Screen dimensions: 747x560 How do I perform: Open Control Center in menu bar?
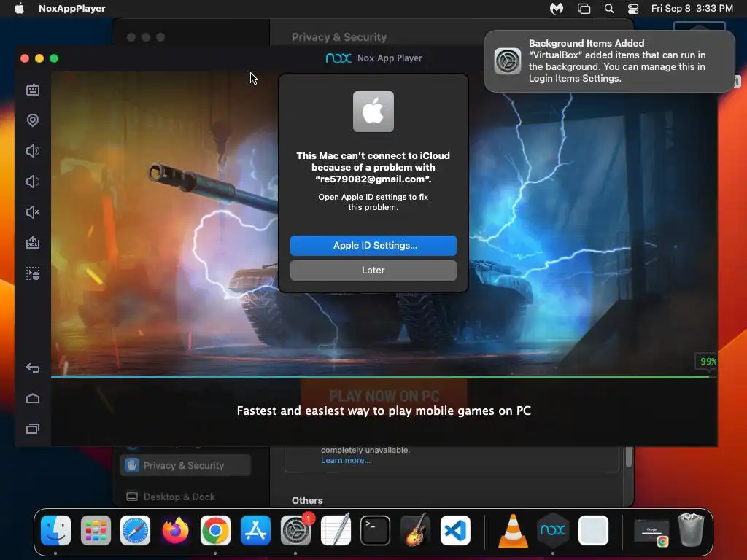click(x=633, y=8)
